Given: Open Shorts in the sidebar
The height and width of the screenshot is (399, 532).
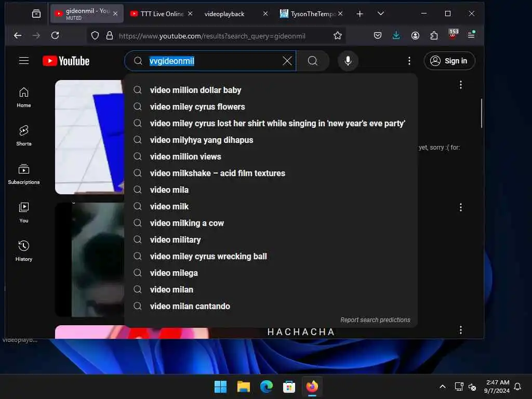Looking at the screenshot, I should (x=24, y=136).
